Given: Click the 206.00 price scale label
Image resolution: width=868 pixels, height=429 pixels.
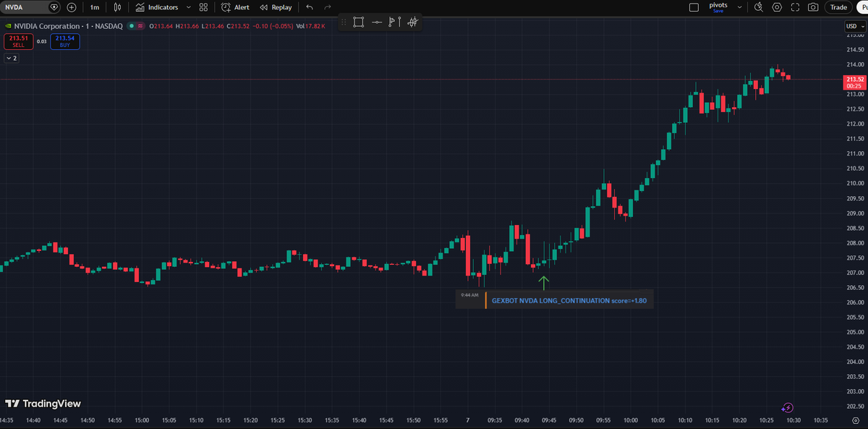Looking at the screenshot, I should pos(855,302).
